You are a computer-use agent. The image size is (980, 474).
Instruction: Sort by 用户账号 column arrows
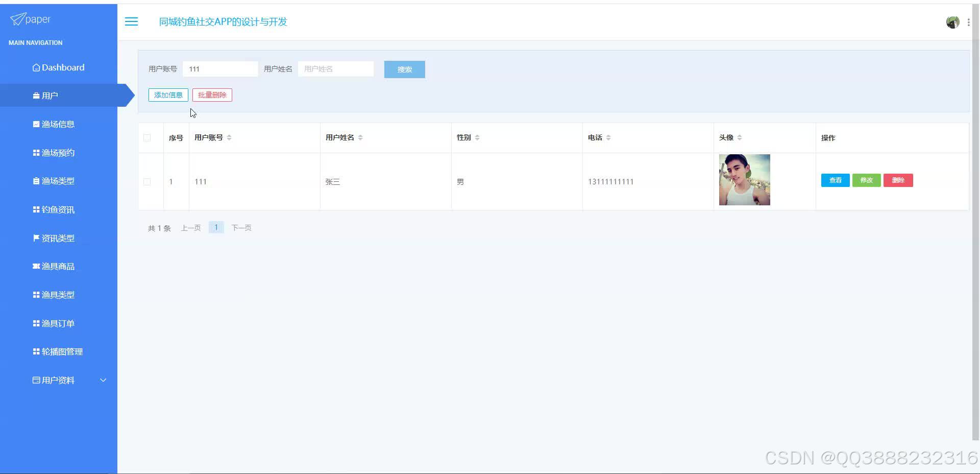(x=229, y=137)
